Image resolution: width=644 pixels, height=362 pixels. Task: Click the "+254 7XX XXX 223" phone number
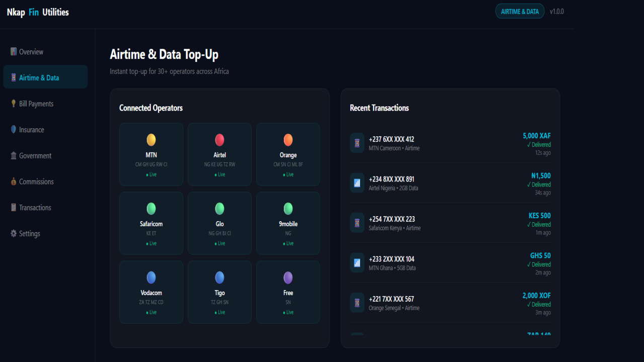click(392, 219)
